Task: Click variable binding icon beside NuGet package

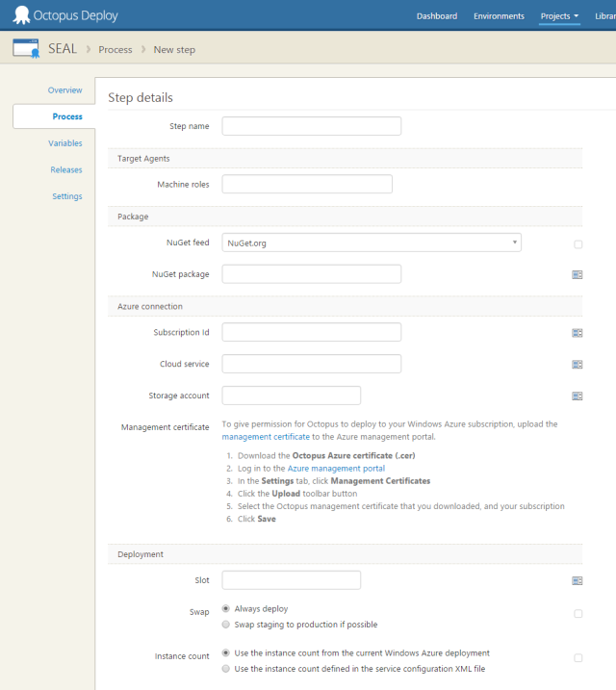Action: pyautogui.click(x=577, y=274)
